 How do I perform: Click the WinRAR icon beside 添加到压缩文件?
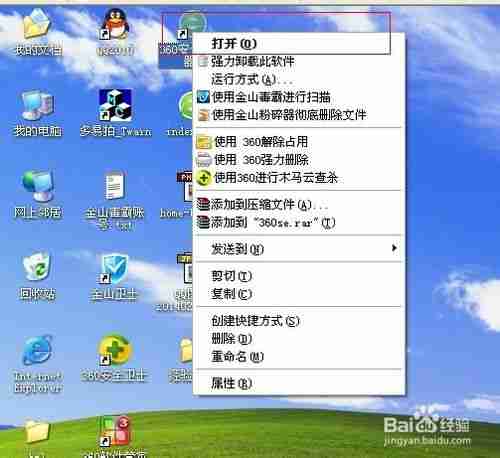pos(203,204)
